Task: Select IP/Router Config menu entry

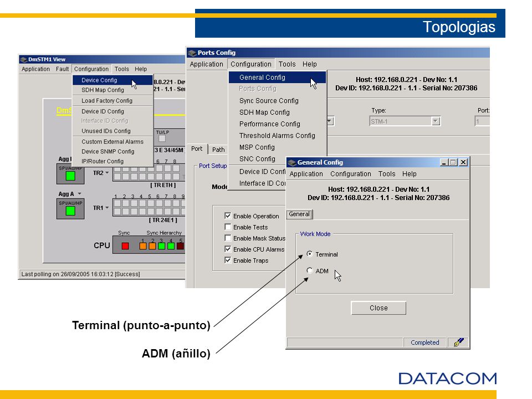Action: (x=112, y=161)
